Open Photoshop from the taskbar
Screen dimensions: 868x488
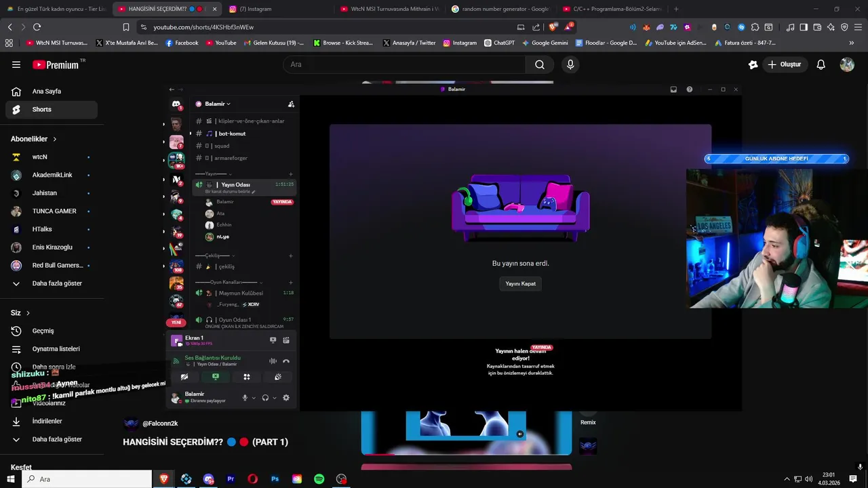[x=275, y=479]
